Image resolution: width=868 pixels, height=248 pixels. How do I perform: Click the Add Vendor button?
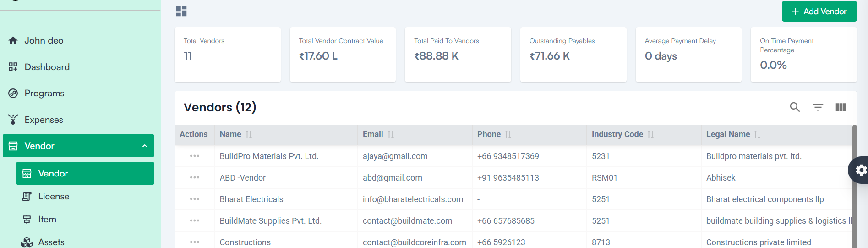tap(819, 11)
